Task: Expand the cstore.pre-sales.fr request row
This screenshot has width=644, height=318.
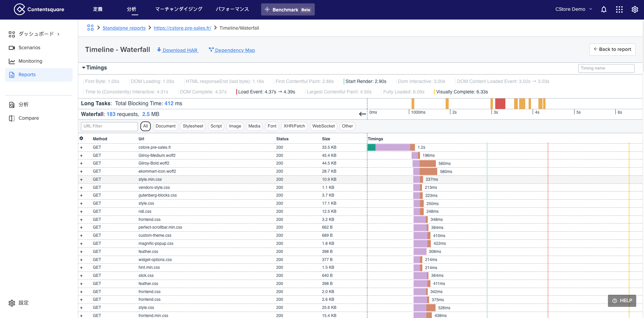Action: 81,147
